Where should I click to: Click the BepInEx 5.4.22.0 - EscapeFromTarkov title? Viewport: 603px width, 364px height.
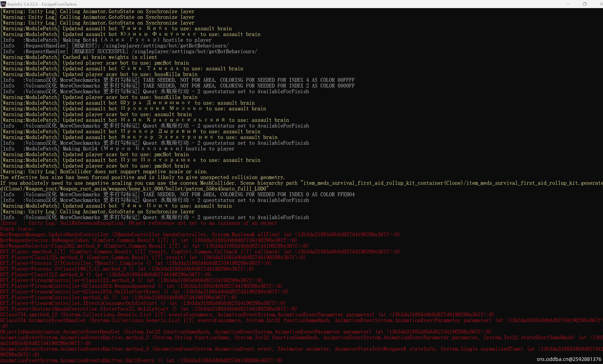click(x=42, y=4)
